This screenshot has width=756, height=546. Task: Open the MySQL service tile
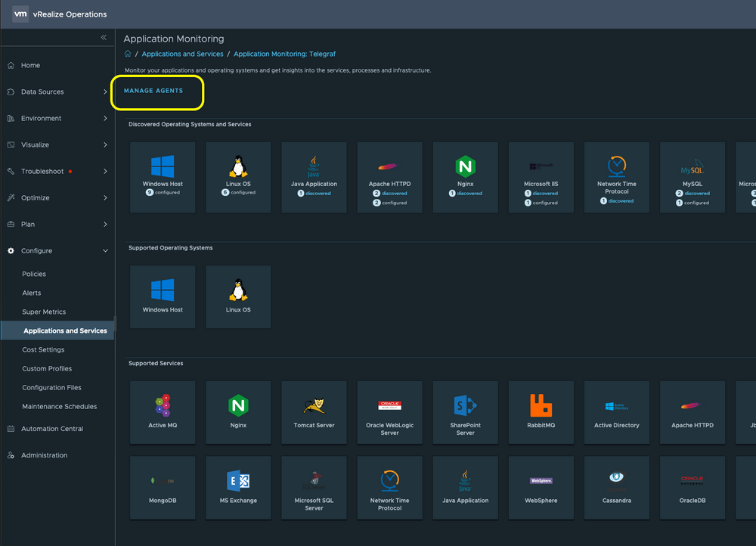pyautogui.click(x=692, y=177)
